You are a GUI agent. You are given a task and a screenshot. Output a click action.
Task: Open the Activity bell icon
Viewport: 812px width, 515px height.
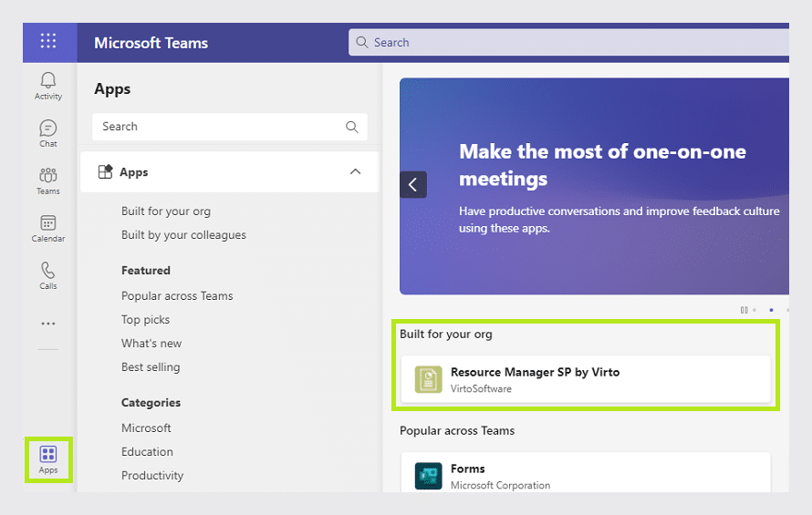pyautogui.click(x=48, y=86)
